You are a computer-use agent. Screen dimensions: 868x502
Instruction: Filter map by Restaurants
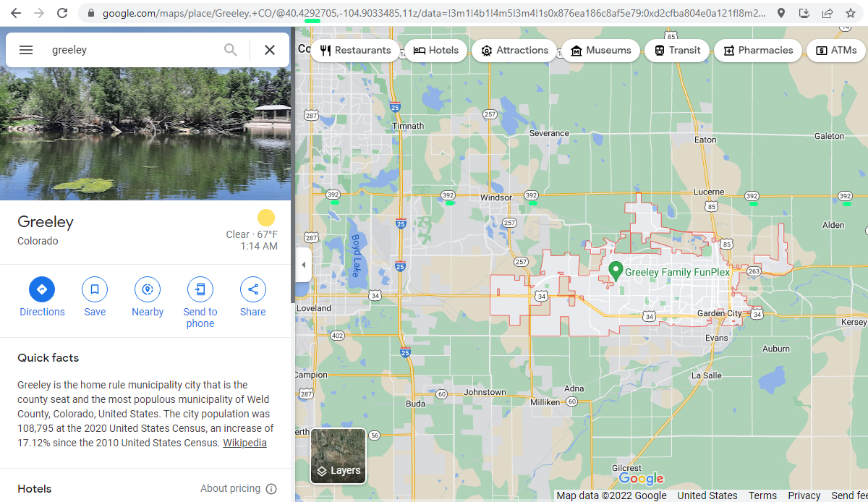tap(355, 51)
